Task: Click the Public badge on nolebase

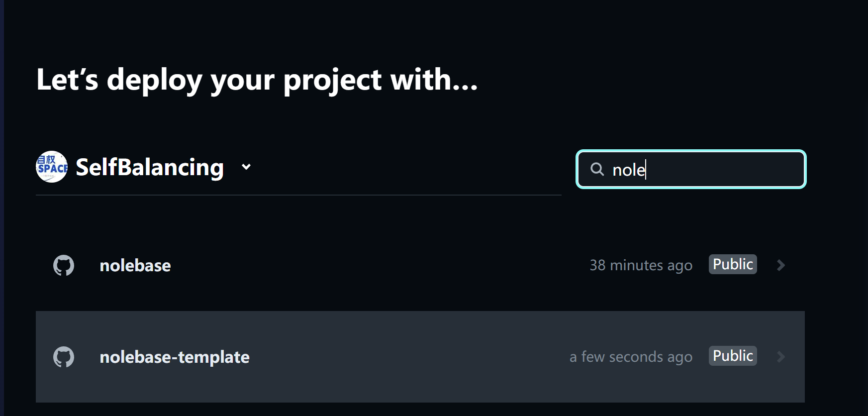Action: pyautogui.click(x=733, y=264)
